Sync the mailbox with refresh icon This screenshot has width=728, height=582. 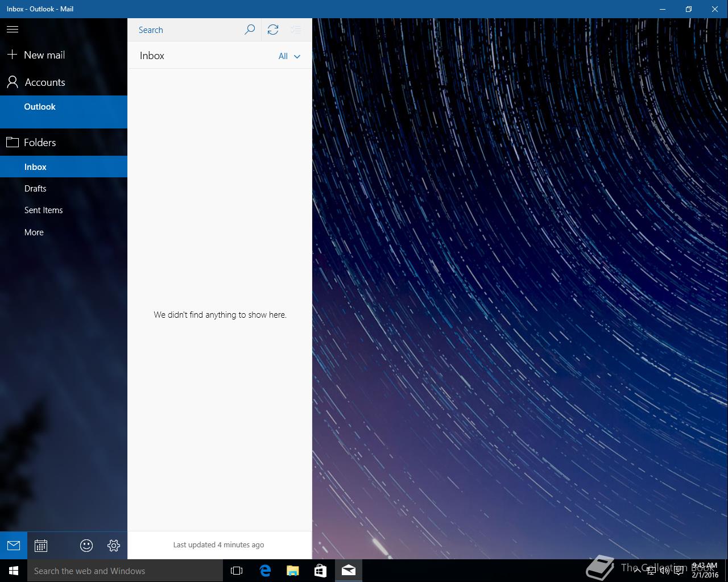coord(273,30)
